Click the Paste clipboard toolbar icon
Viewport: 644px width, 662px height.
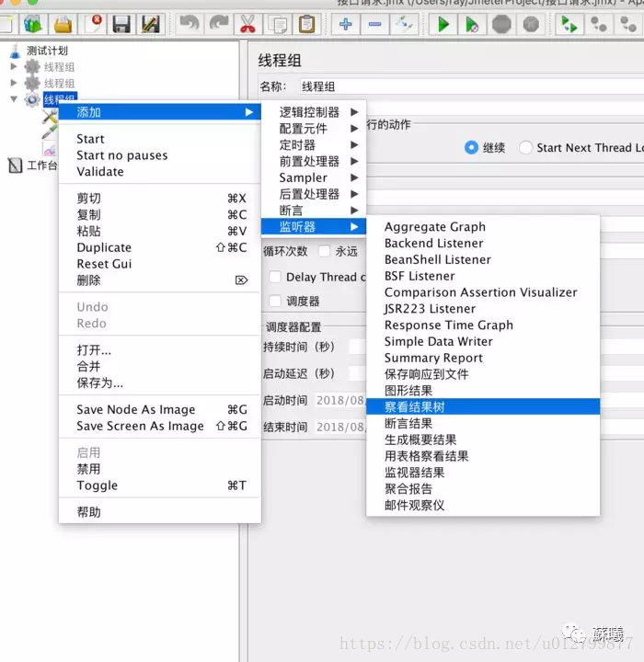(x=306, y=25)
